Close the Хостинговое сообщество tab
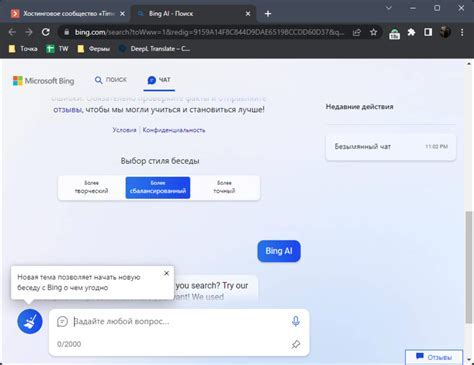This screenshot has height=365, width=474. click(x=122, y=14)
